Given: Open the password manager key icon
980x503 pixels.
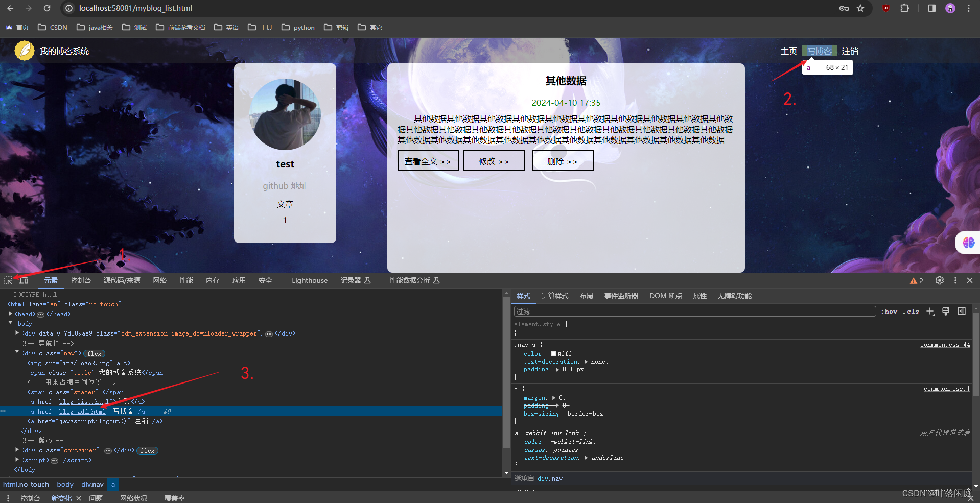Looking at the screenshot, I should coord(844,8).
